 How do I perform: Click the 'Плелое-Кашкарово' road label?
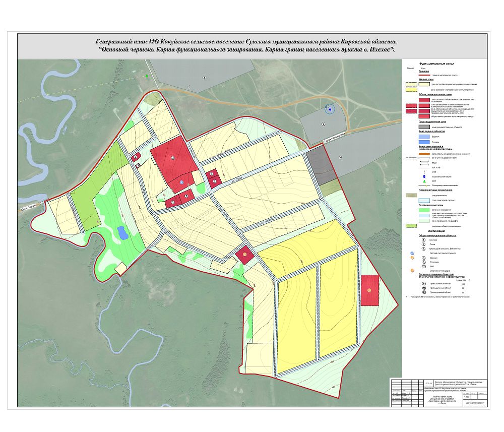pos(334,138)
